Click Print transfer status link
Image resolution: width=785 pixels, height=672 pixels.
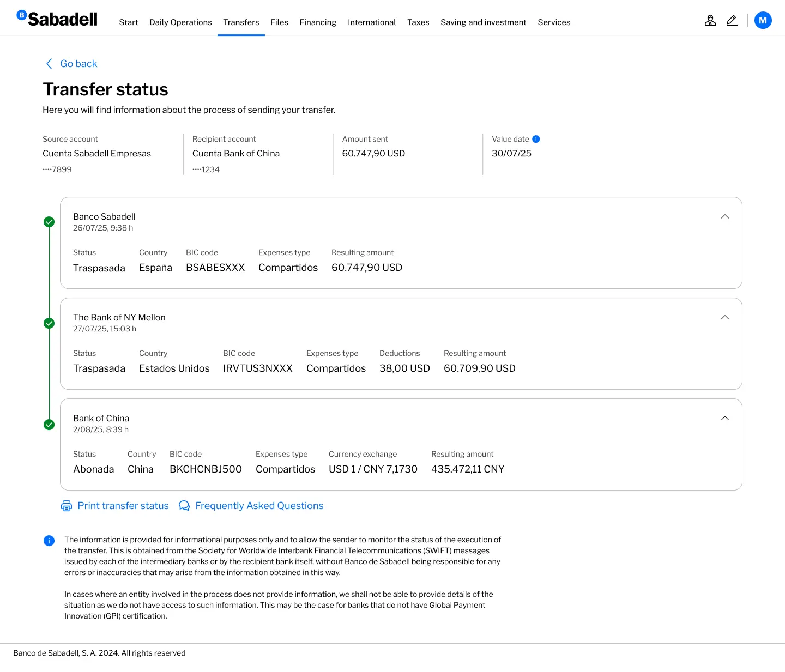coord(123,506)
